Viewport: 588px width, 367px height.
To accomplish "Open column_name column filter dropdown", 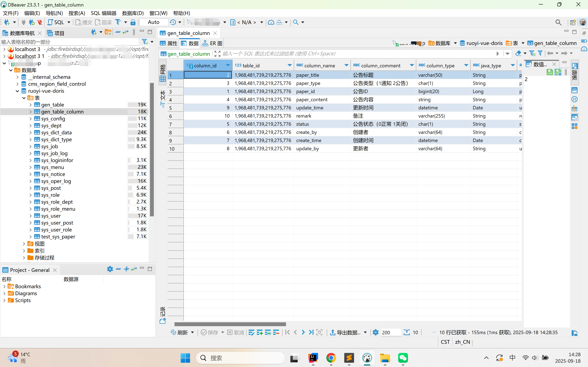I will (x=346, y=65).
